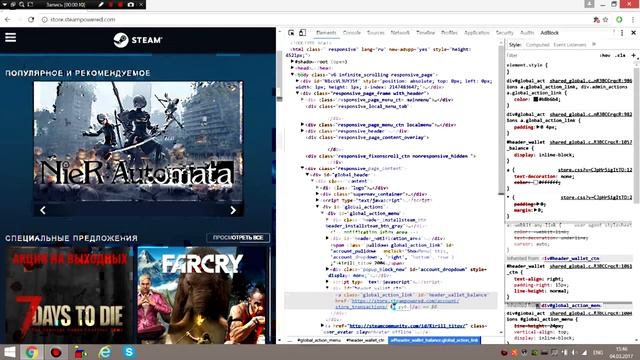Toggle the .cls class editor
This screenshot has height=360, width=640.
click(x=620, y=55)
